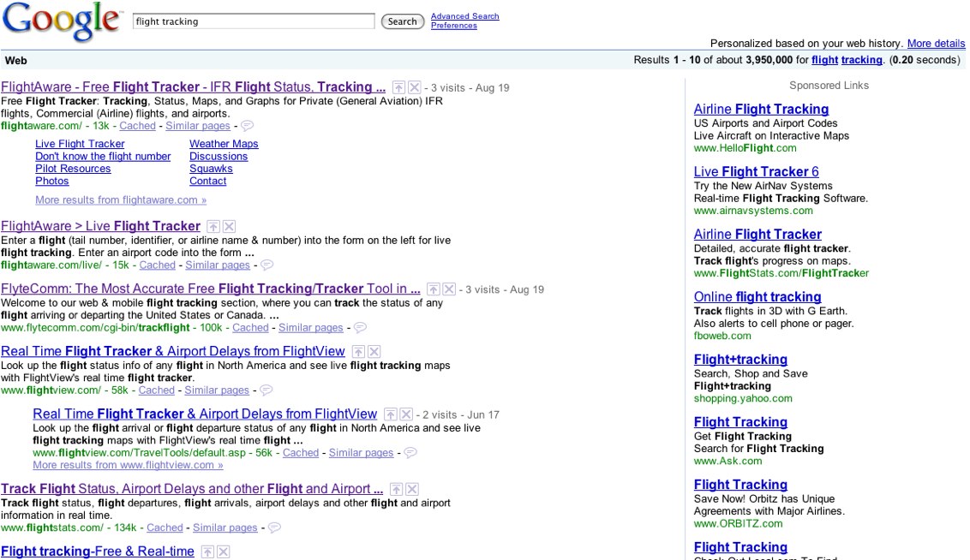Open Discussions sitelink
This screenshot has height=560, width=970.
click(219, 157)
